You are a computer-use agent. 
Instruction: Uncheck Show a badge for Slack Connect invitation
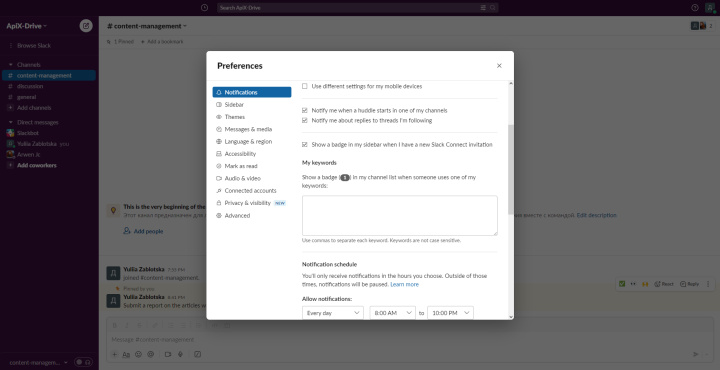[304, 145]
